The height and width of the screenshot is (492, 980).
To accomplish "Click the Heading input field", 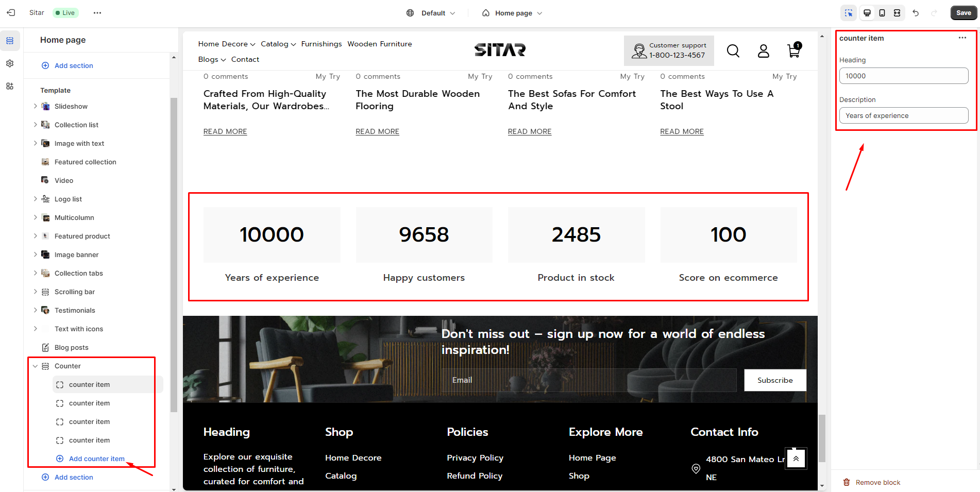I will (x=903, y=76).
